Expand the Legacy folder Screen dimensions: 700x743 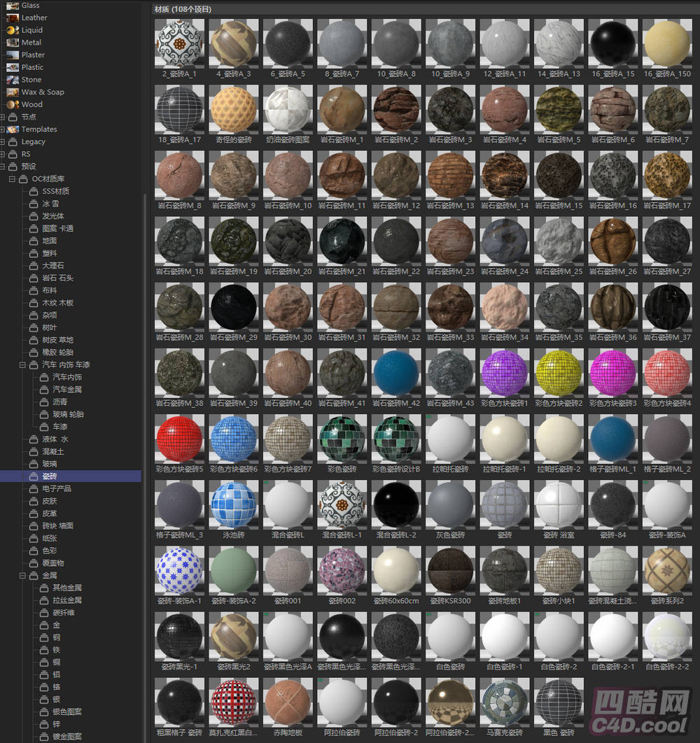[x=3, y=142]
